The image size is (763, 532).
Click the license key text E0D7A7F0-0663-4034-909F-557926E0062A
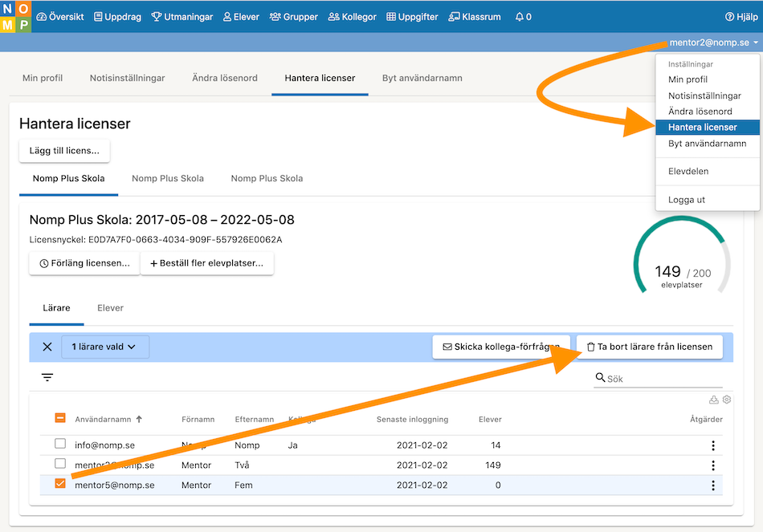pyautogui.click(x=186, y=240)
